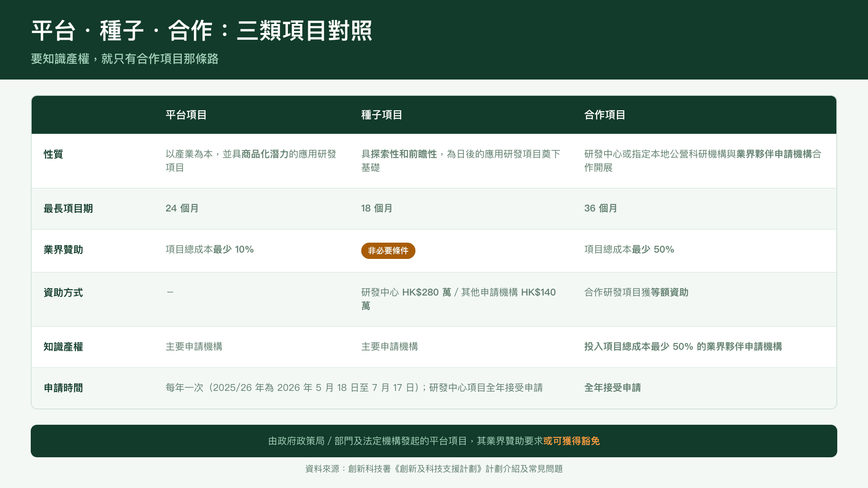This screenshot has height=488, width=868.
Task: Select the 性質 row label
Action: [53, 154]
